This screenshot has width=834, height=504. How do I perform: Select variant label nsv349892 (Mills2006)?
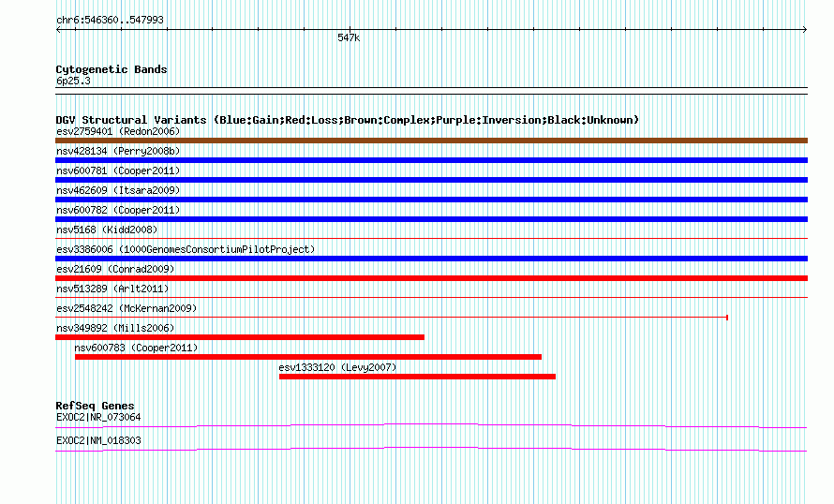pos(115,328)
